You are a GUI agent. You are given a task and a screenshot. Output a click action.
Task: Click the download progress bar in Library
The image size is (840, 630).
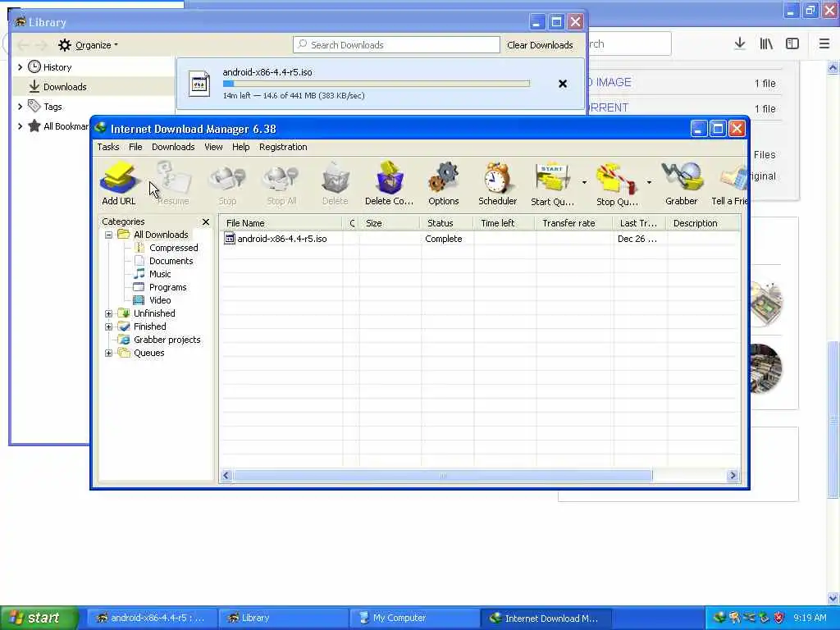377,84
